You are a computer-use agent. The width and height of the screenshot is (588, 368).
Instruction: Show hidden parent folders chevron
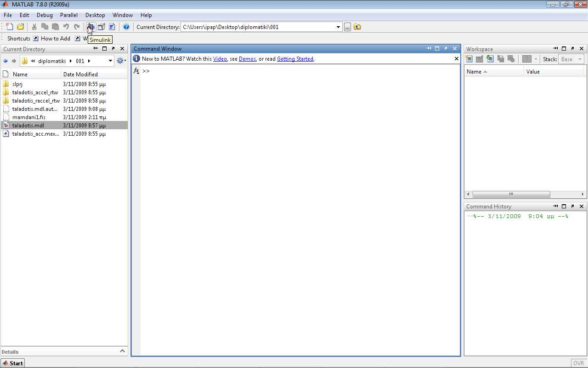coord(33,61)
